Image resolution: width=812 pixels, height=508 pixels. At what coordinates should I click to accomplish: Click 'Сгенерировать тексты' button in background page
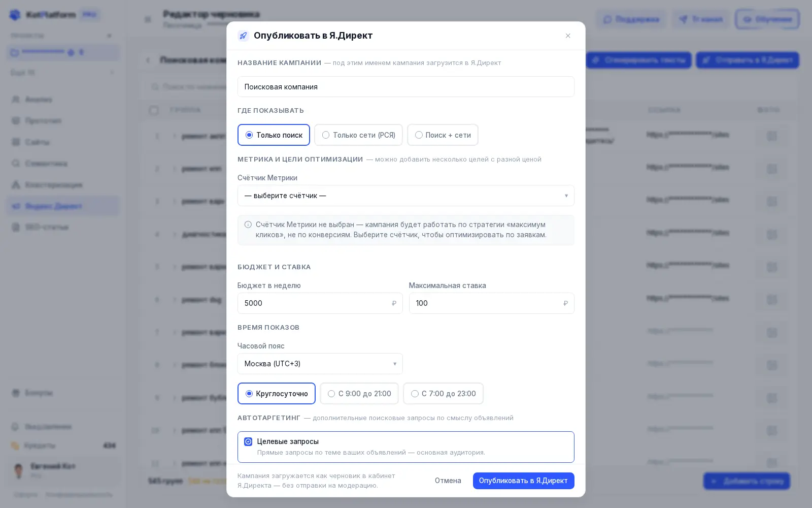[x=638, y=60]
